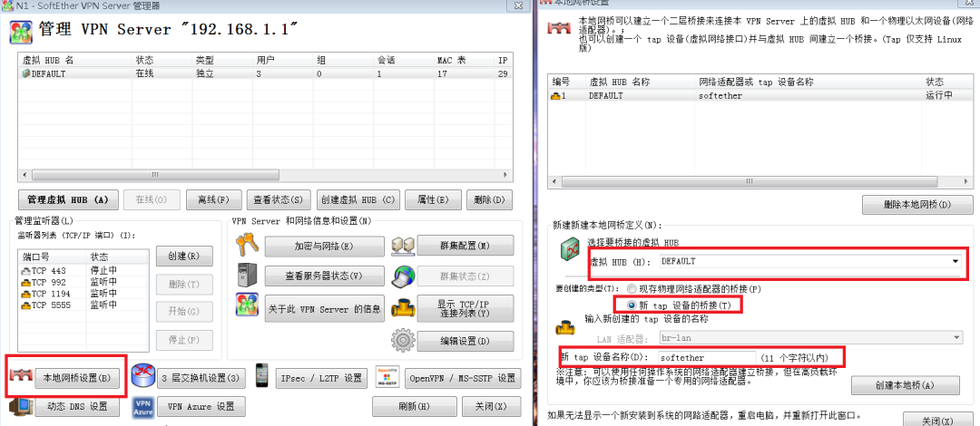This screenshot has height=426, width=980.
Task: Click the 类型 column header in hub list
Action: pyautogui.click(x=221, y=61)
